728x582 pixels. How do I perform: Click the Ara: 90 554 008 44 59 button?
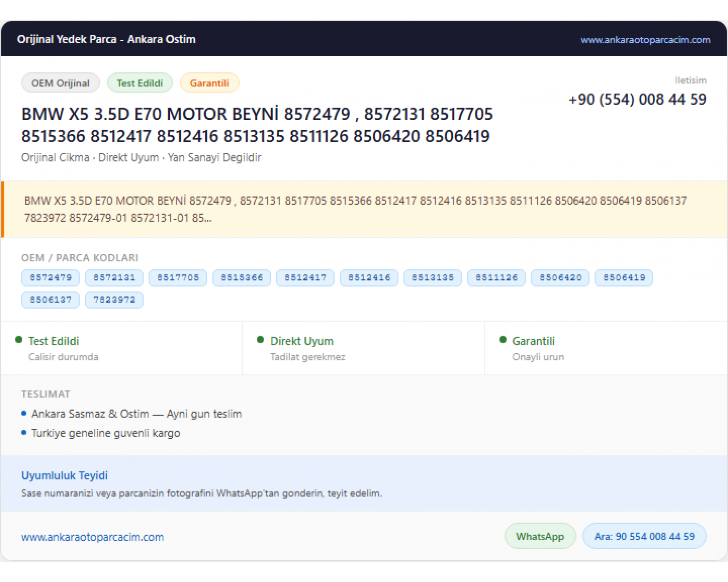[645, 536]
